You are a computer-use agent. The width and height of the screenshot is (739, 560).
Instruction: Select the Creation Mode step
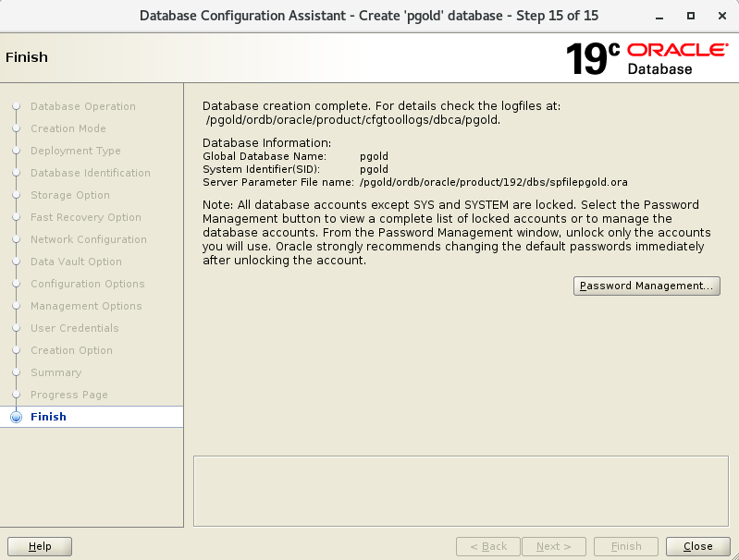(x=68, y=128)
